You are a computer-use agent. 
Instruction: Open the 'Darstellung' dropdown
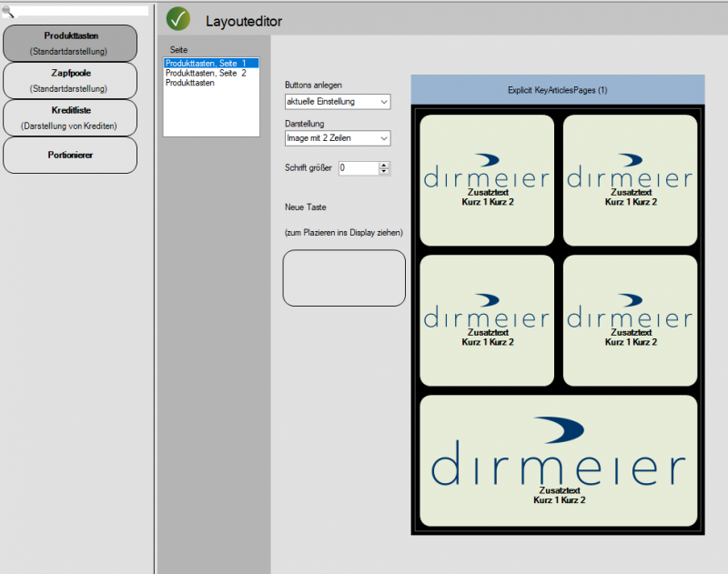pyautogui.click(x=337, y=138)
